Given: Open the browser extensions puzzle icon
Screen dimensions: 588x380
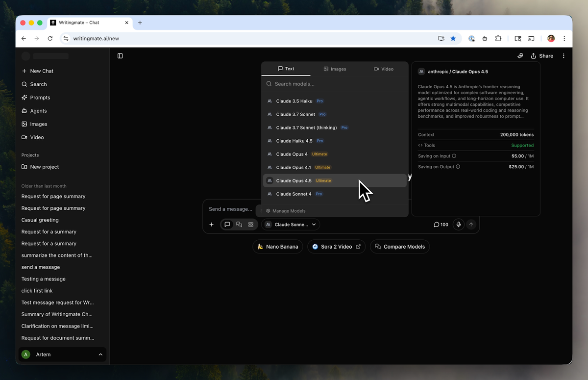Looking at the screenshot, I should click(x=498, y=38).
